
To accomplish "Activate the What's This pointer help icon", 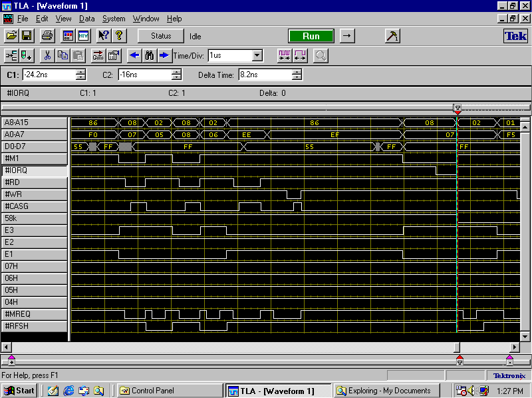I will (x=104, y=36).
